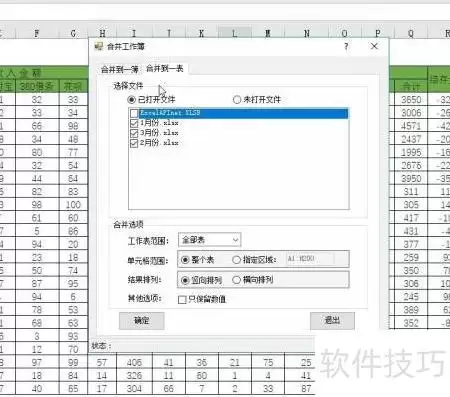Close the 合并工作簿 dialog

point(374,46)
